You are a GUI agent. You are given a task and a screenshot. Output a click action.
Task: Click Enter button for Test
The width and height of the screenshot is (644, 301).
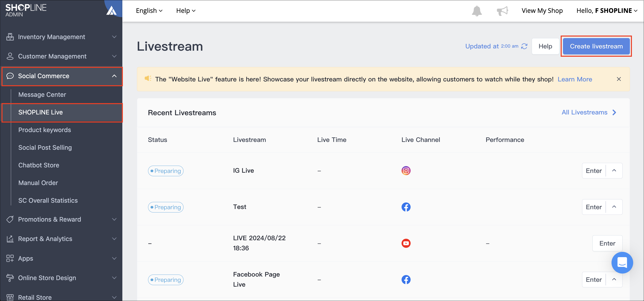pyautogui.click(x=594, y=207)
